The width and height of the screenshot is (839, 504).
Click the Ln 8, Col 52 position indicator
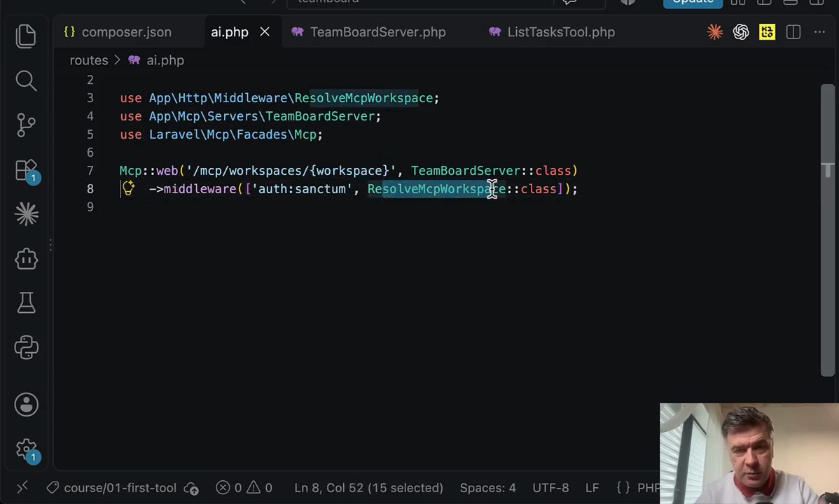tap(368, 488)
